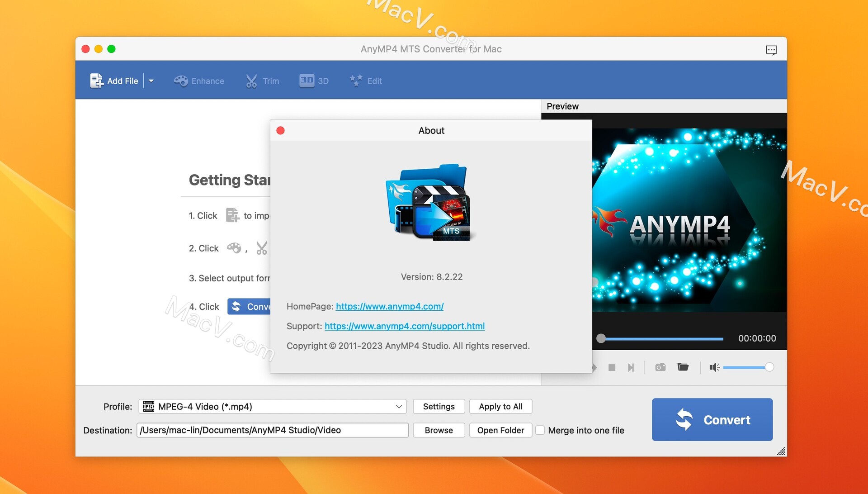Click the Version: 8.2.22 text

[431, 277]
